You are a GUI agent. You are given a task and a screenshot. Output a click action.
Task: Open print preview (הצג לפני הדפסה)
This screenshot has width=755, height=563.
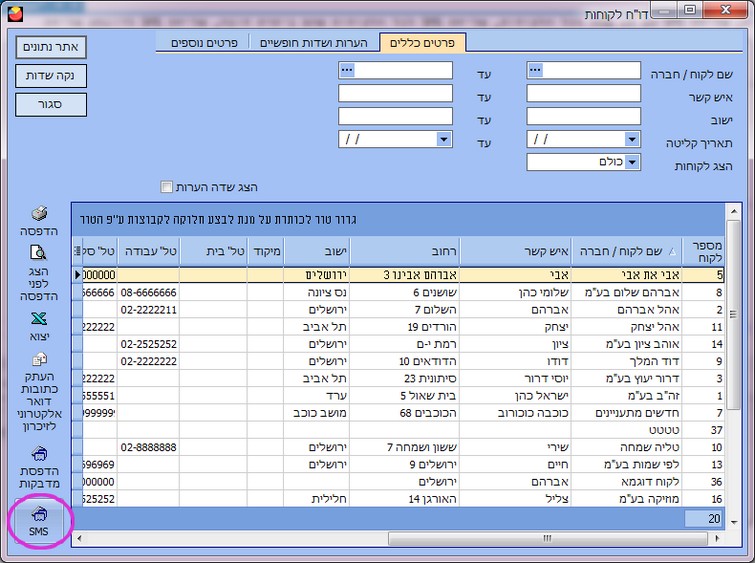tap(38, 254)
